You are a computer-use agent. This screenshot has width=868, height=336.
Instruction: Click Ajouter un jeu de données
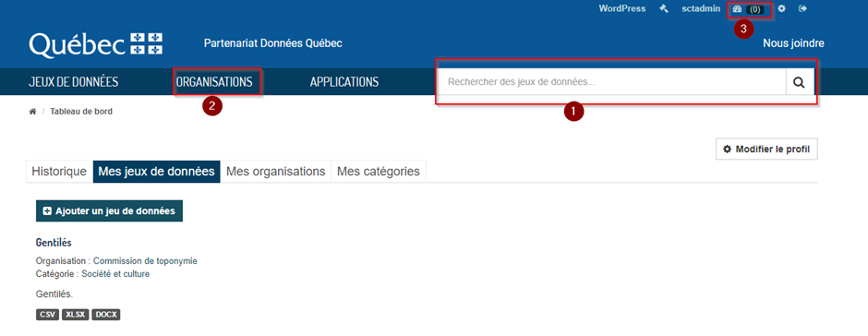click(109, 210)
